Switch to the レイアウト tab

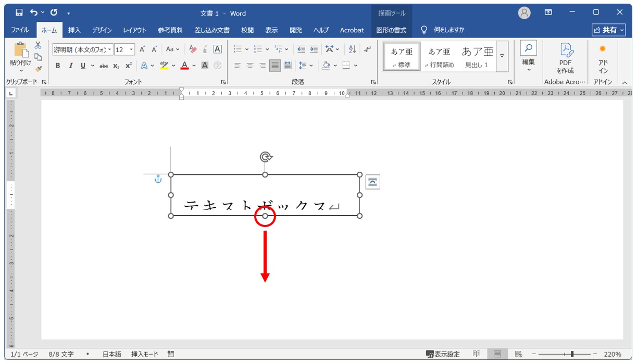pos(135,30)
